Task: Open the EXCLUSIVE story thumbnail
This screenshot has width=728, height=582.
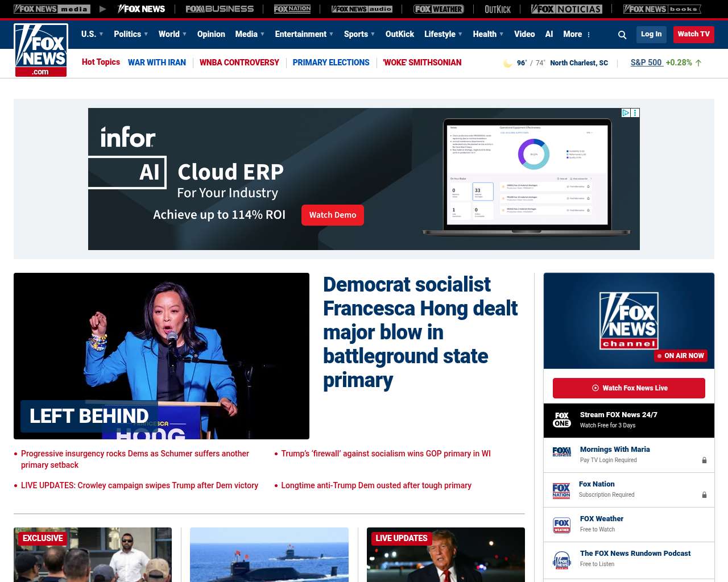Action: pos(93,555)
